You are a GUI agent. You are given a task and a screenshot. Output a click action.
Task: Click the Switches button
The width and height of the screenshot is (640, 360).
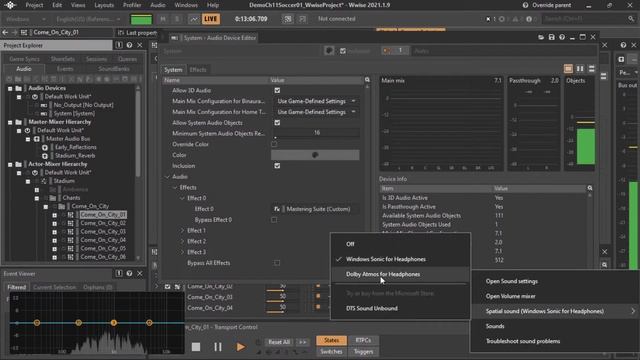[331, 351]
